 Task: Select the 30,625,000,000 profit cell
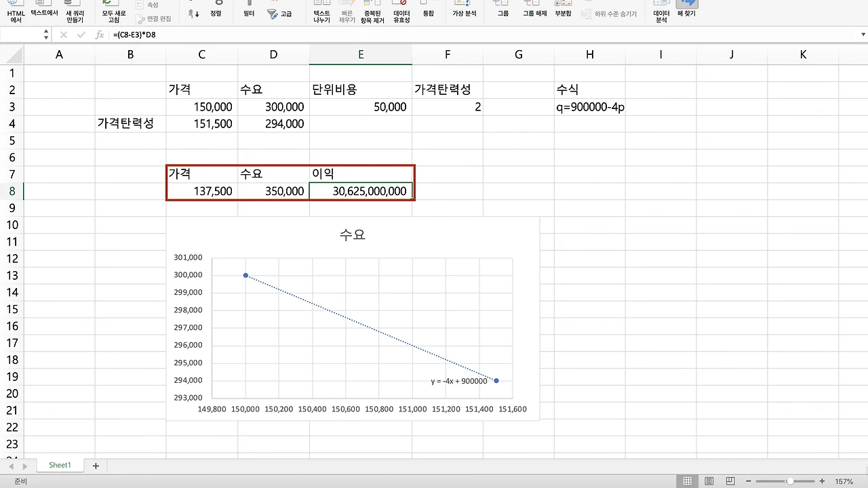[x=361, y=191]
